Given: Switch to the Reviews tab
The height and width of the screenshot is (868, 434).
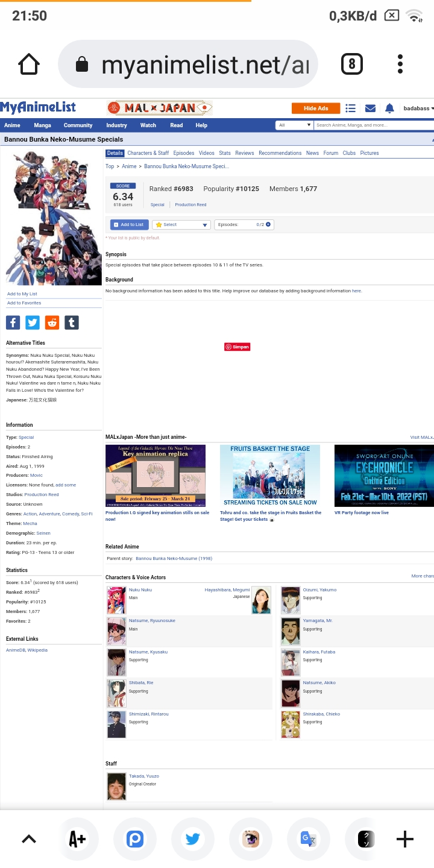Looking at the screenshot, I should [x=245, y=153].
